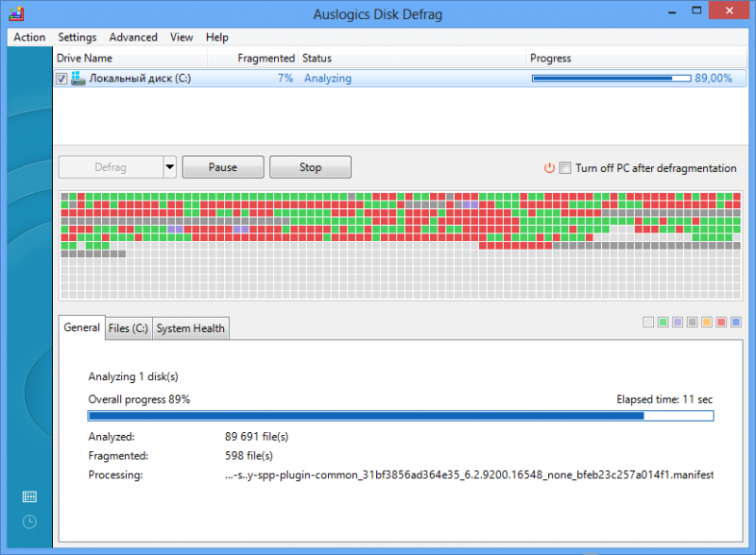Open the View menu
Viewport: 756px width, 555px height.
pos(181,37)
